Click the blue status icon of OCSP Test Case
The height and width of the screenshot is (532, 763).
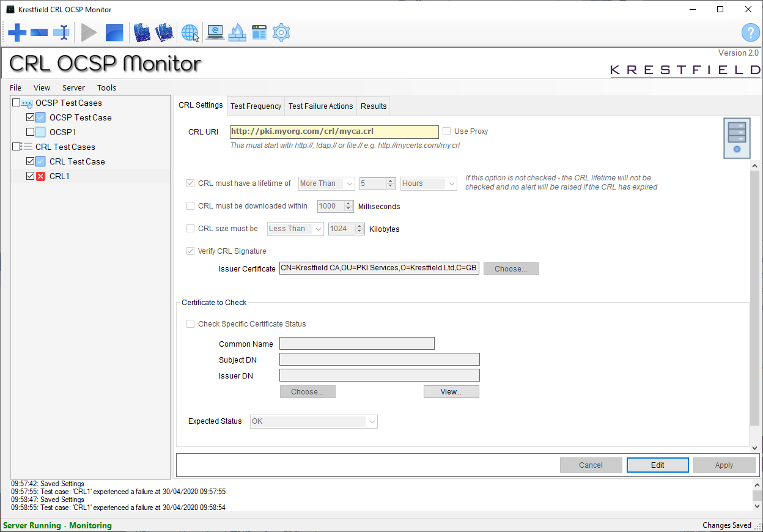[x=40, y=117]
